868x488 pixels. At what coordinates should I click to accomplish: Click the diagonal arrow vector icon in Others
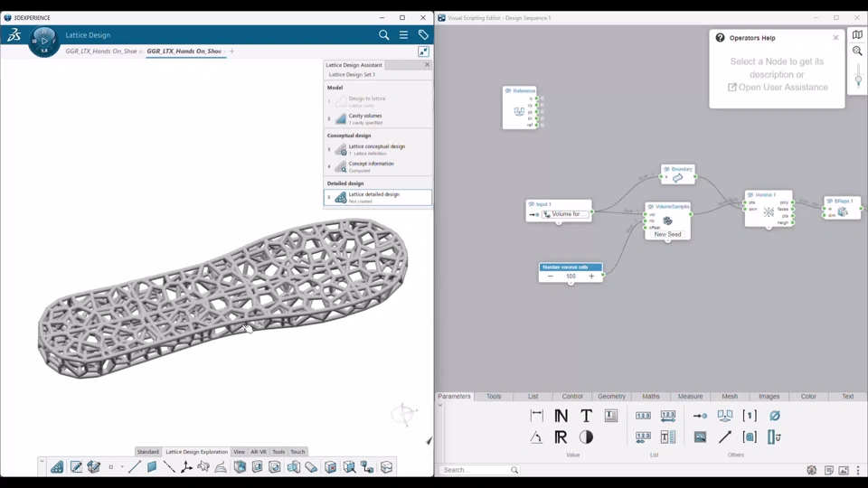pos(724,437)
